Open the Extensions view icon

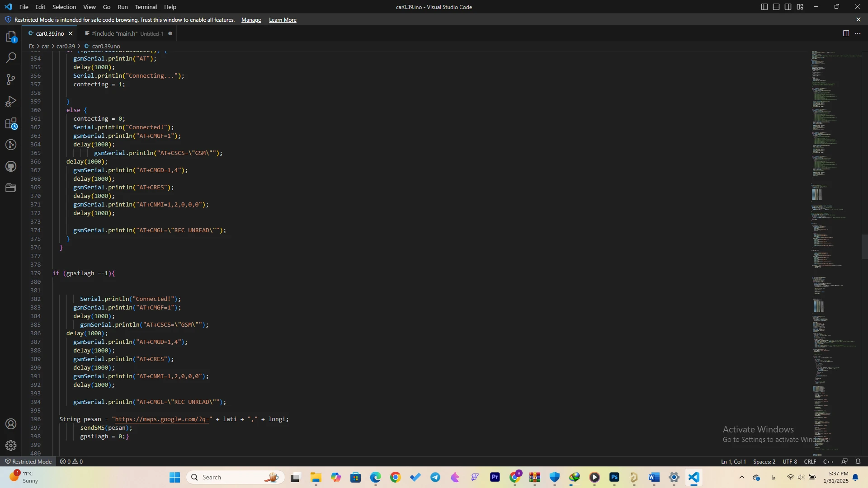click(11, 123)
